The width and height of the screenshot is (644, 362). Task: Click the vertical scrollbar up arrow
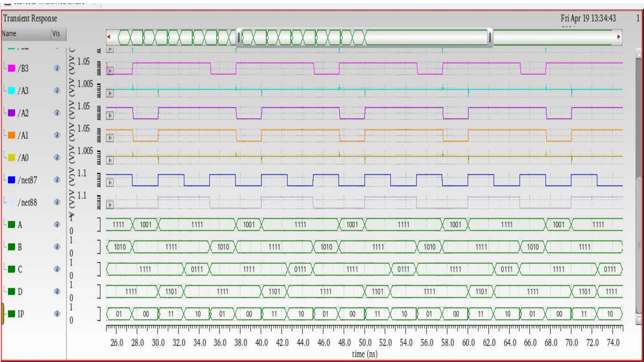(x=639, y=54)
